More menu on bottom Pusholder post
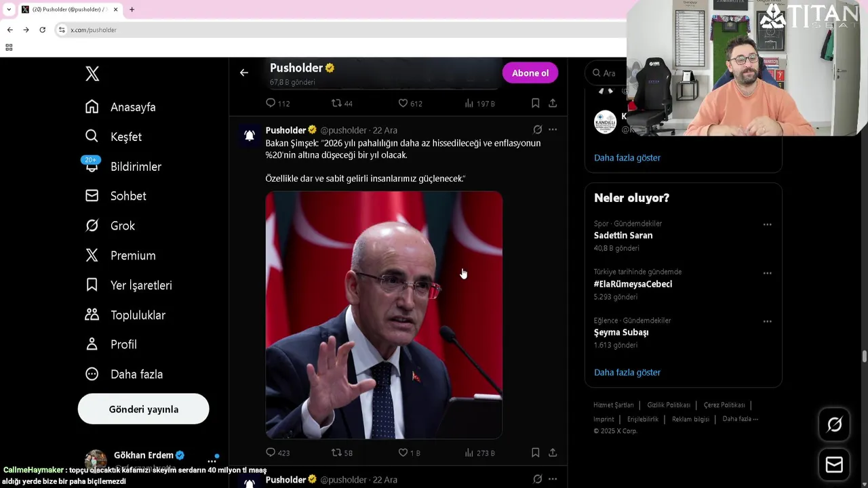The image size is (868, 488). [x=553, y=479]
